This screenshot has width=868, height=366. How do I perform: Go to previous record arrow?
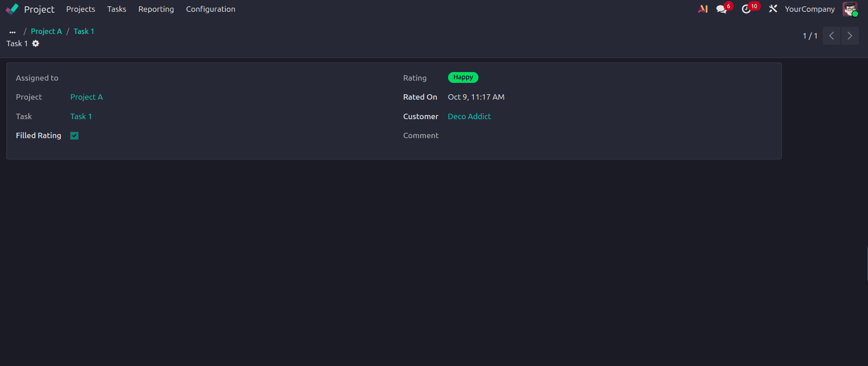tap(832, 36)
